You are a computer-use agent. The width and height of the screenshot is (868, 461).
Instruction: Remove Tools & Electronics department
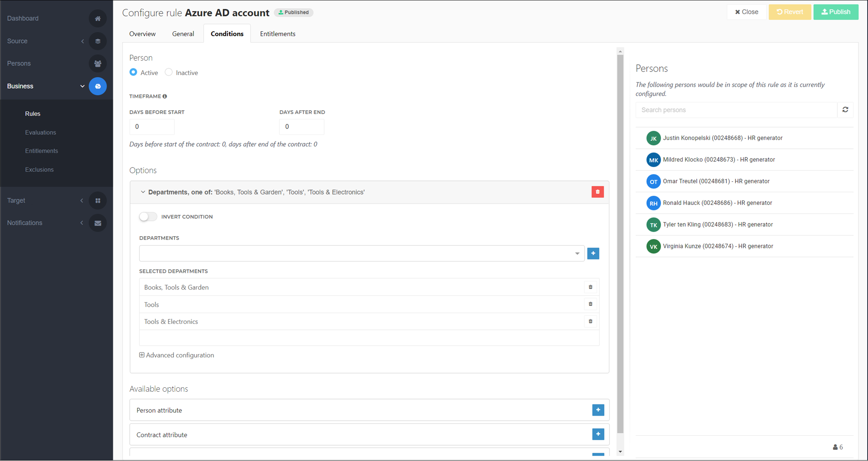tap(590, 322)
